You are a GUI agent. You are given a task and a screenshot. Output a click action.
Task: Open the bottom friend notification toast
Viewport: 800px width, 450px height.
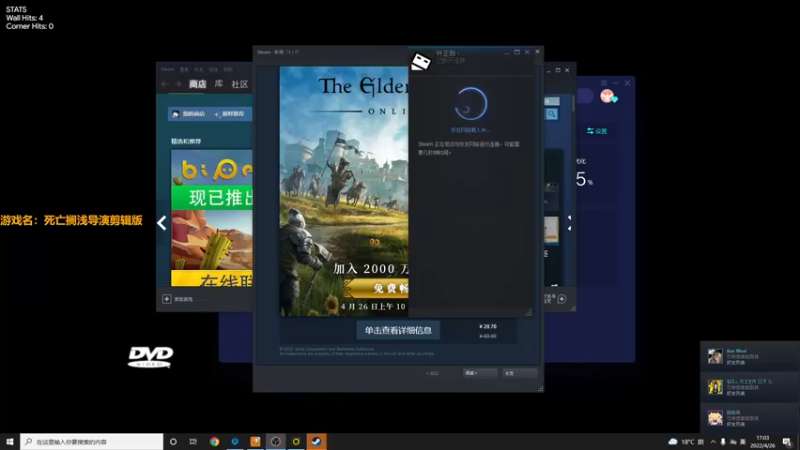[x=749, y=418]
